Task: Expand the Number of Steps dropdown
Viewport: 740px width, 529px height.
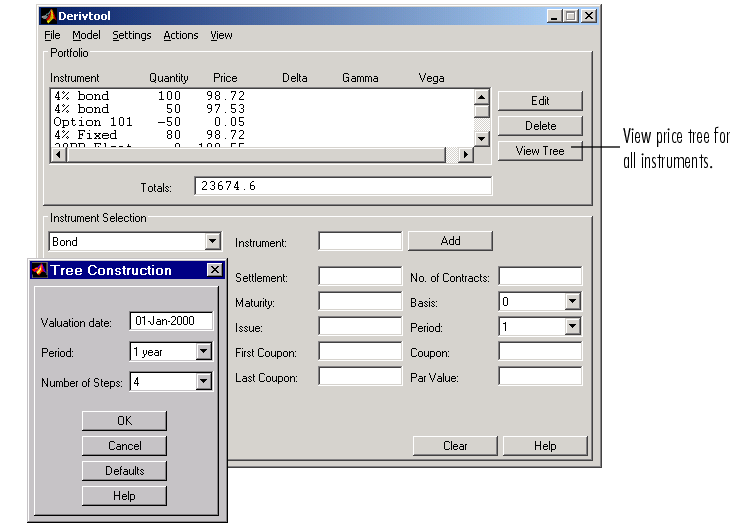Action: point(203,381)
